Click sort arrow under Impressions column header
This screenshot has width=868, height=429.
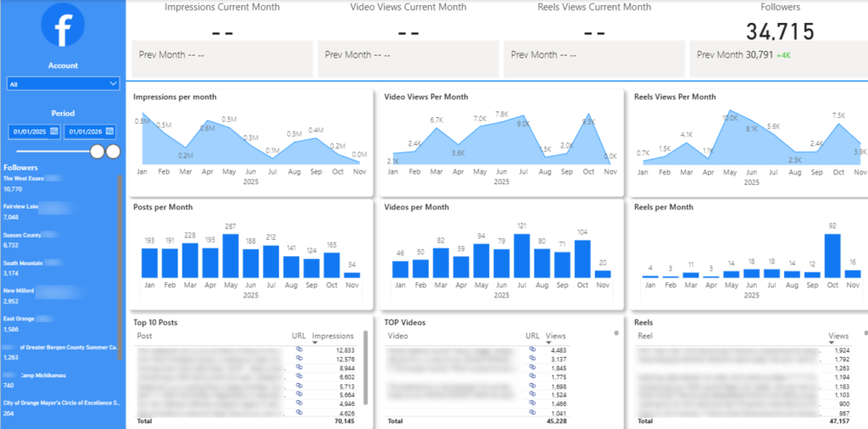point(315,343)
